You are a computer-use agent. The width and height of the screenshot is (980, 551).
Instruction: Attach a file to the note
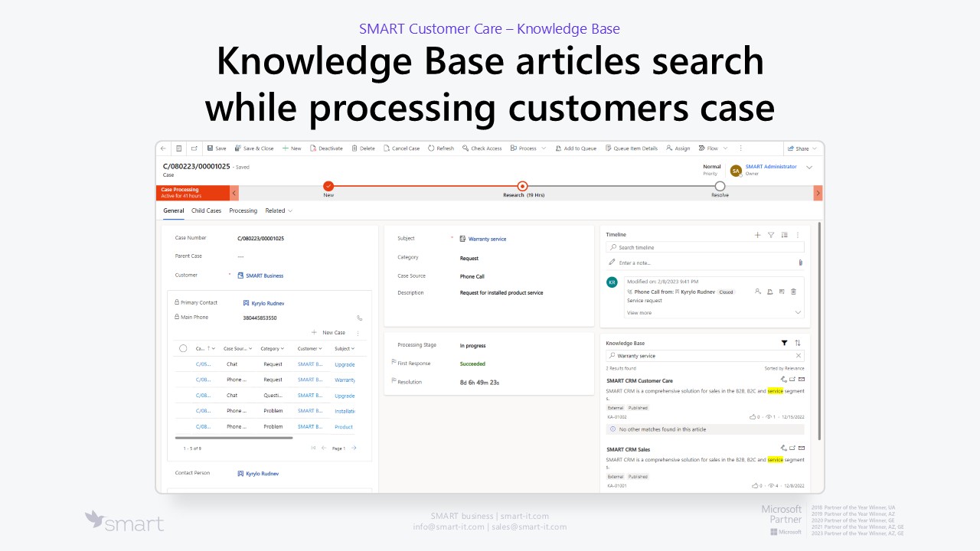[x=800, y=262]
